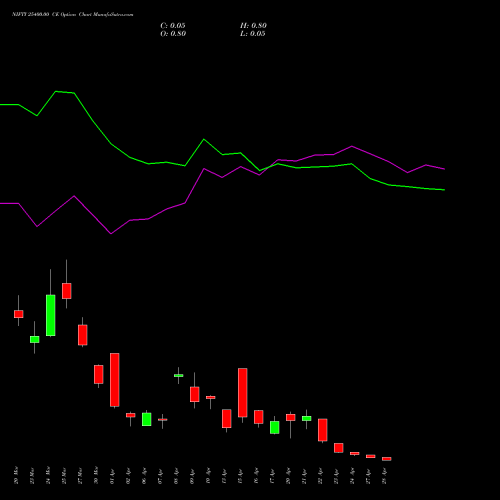Viewport: 500px width, 500px height.
Task: Click the NIFTY CE Options chart title
Action: pyautogui.click(x=73, y=15)
